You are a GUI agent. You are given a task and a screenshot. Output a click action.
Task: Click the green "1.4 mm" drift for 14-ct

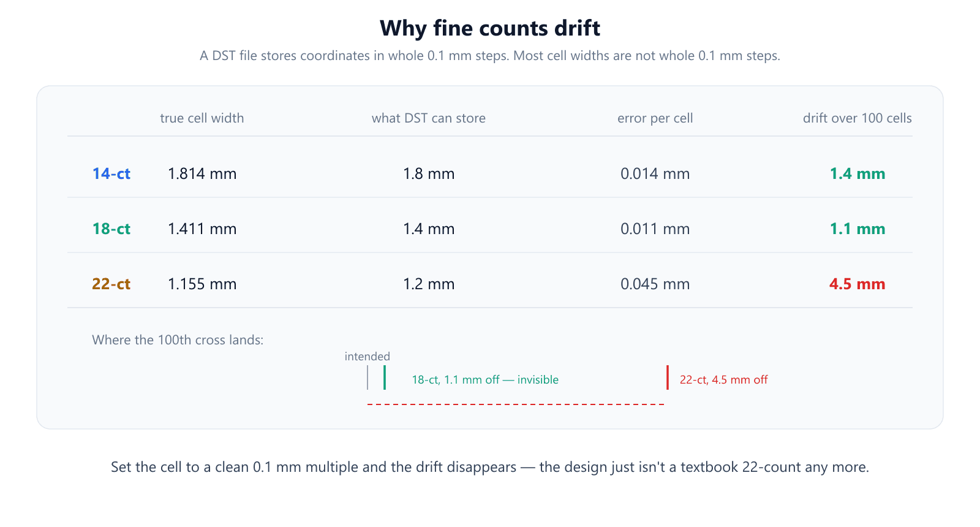(858, 174)
